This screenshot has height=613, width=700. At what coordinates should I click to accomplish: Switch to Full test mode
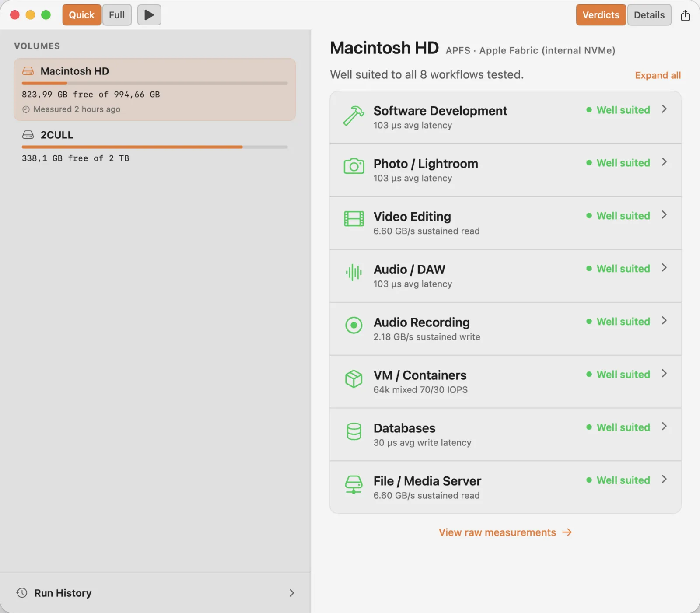(117, 15)
